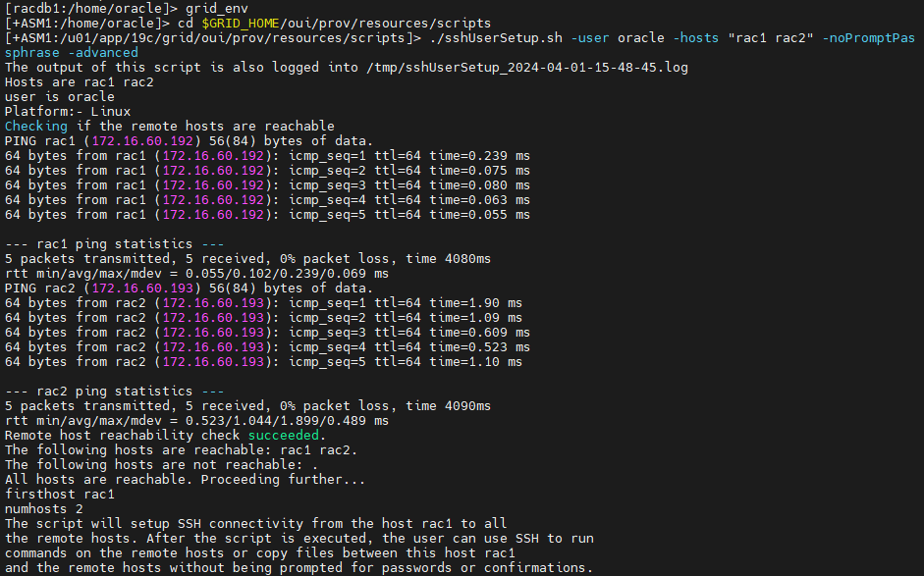
Task: Click the rac2 'time=1.09 ms' value
Action: [x=476, y=318]
